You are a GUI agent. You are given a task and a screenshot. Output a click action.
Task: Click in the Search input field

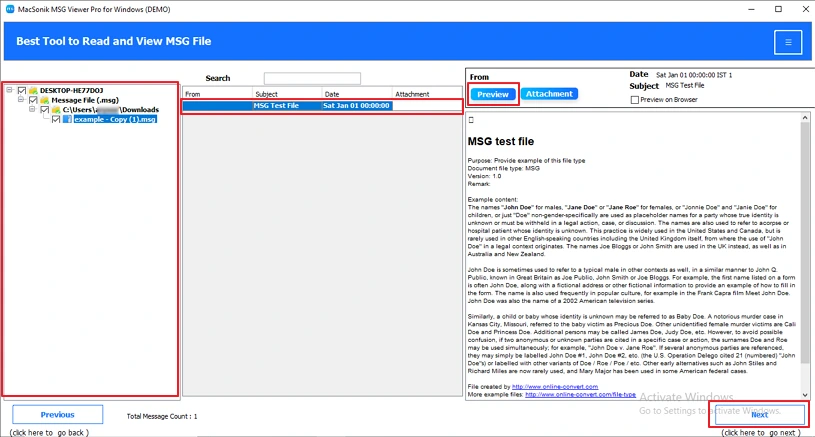(x=312, y=78)
